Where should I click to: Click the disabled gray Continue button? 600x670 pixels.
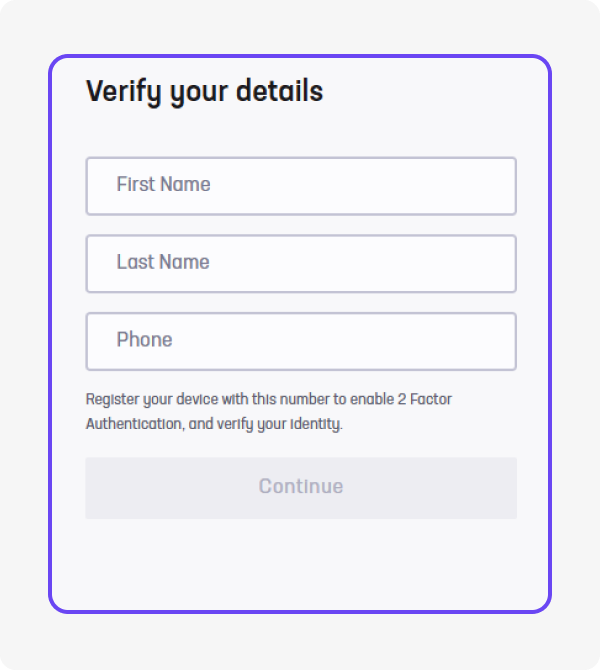[300, 488]
